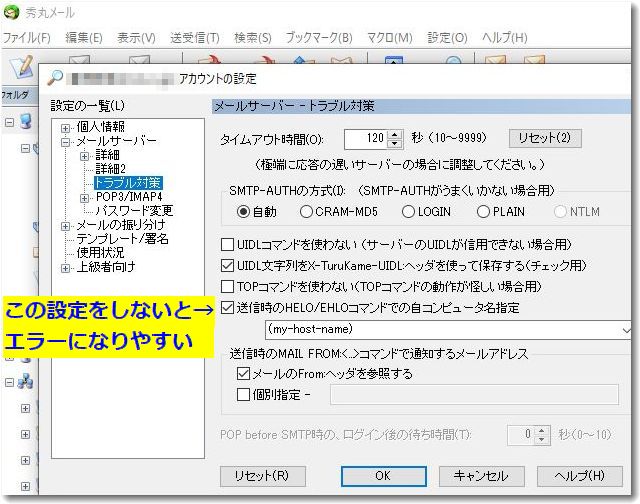
Task: Open the 編集(E) menu
Action: [84, 38]
